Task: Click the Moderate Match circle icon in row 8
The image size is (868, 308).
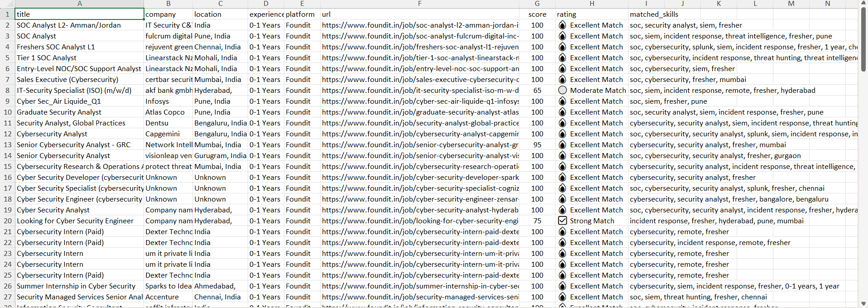Action: [562, 91]
